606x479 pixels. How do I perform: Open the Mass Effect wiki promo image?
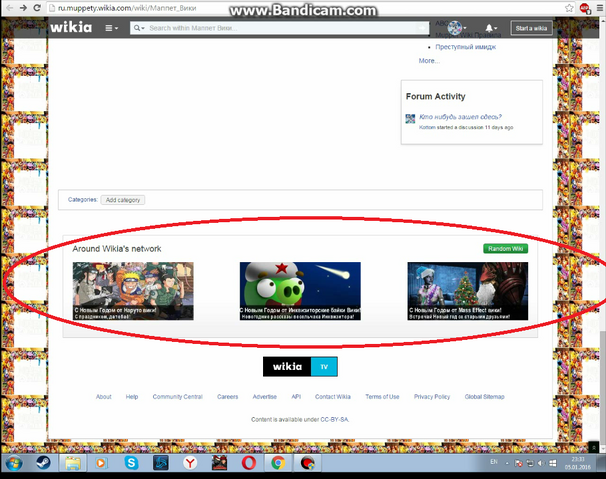468,291
